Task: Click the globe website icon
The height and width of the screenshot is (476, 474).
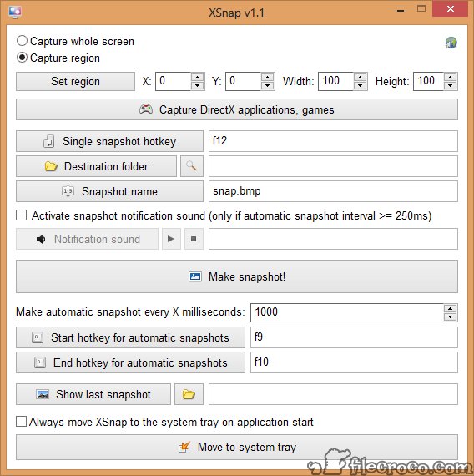Action: (451, 43)
